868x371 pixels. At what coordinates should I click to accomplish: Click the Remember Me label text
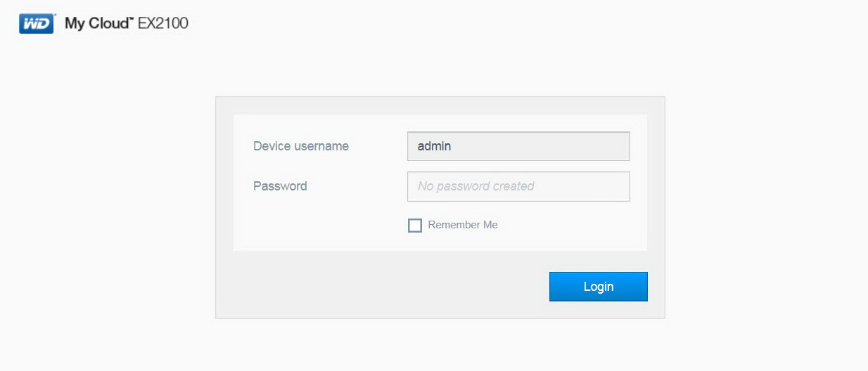pyautogui.click(x=462, y=225)
